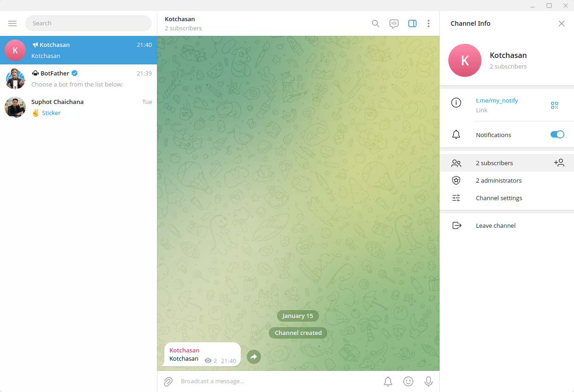Open the hamburger main menu
The width and height of the screenshot is (574, 392).
coord(12,23)
